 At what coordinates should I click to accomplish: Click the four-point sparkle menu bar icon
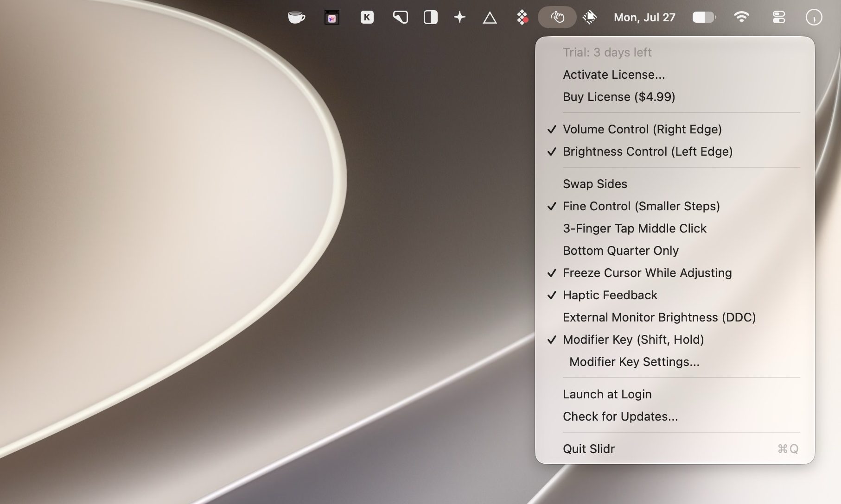pos(459,18)
